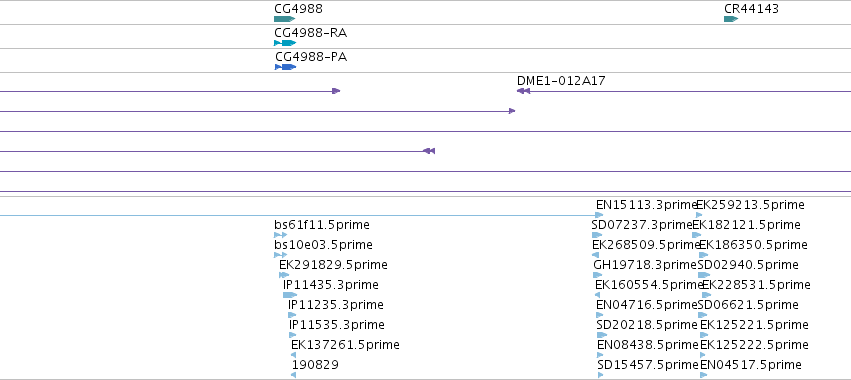
Task: Select the SD15457.5prime EST label
Action: (x=647, y=365)
